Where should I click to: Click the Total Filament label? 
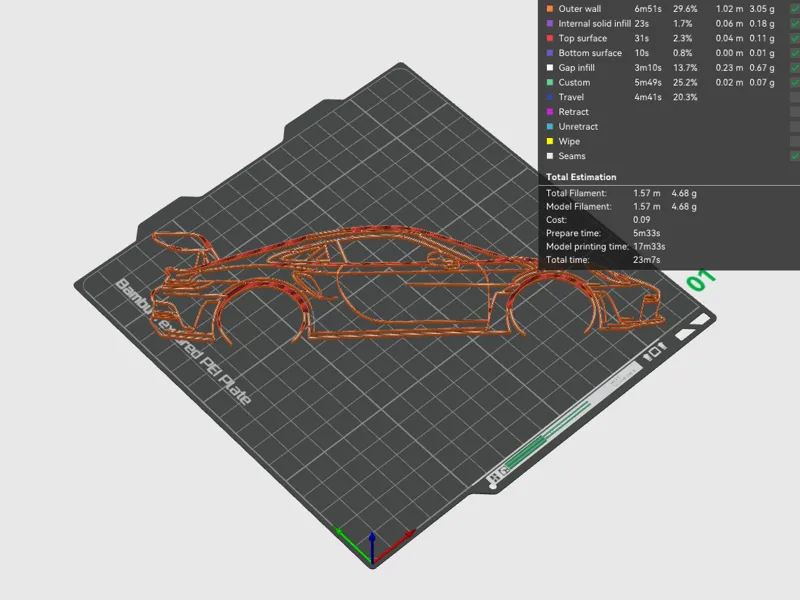click(577, 193)
